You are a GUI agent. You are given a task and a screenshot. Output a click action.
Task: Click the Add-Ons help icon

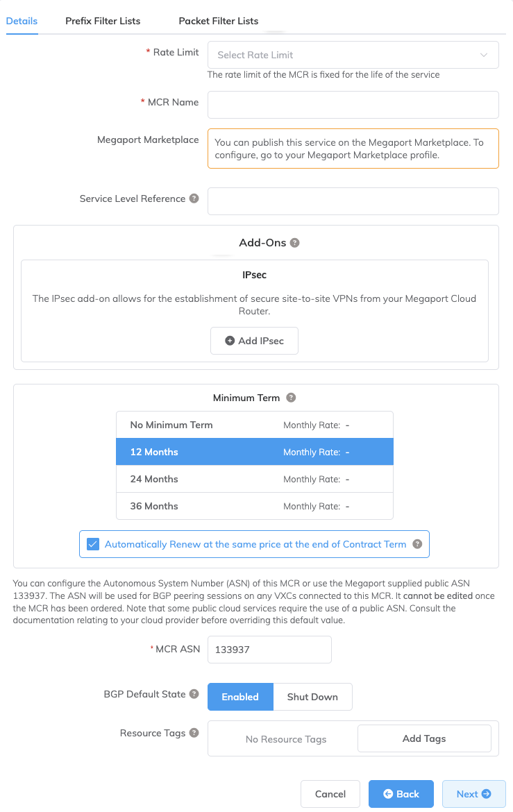[x=295, y=243]
